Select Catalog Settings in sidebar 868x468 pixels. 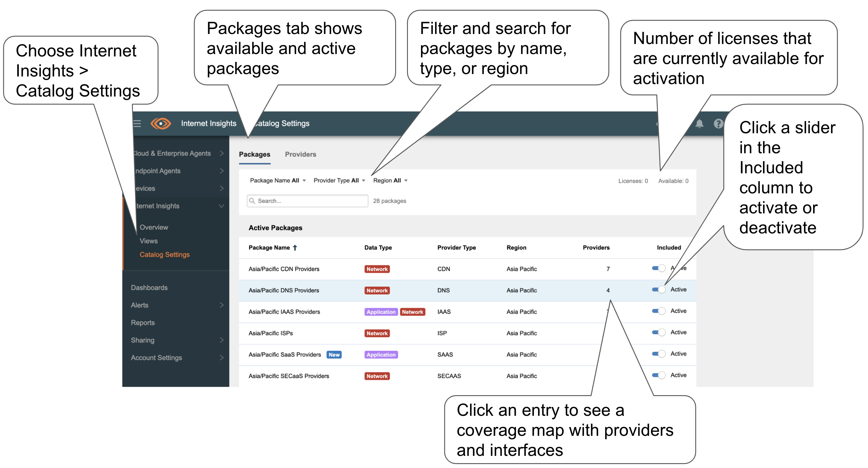pyautogui.click(x=164, y=255)
